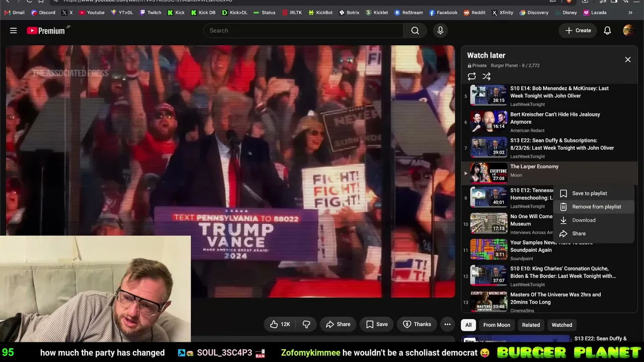Show hidden bookmarks with the chevron
The width and height of the screenshot is (644, 362).
630,13
